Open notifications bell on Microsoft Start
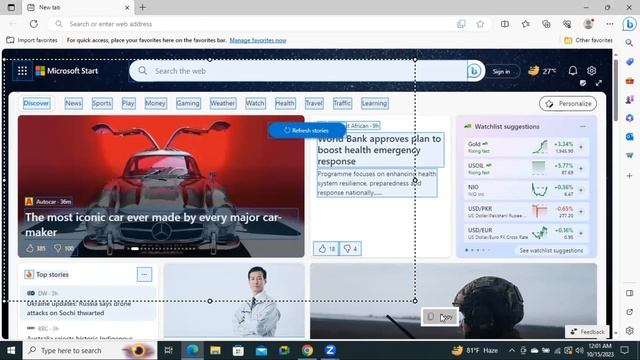Screen dimensions: 640x360 pos(573,71)
